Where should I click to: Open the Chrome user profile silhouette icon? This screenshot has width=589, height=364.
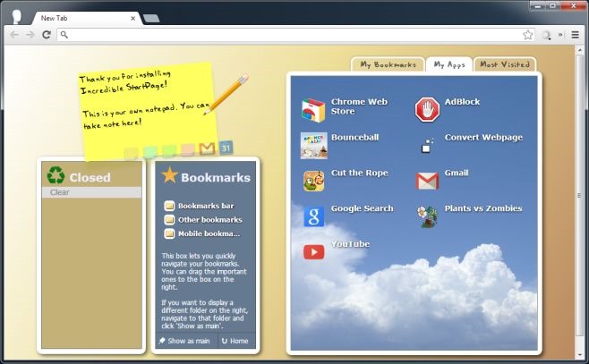click(17, 17)
